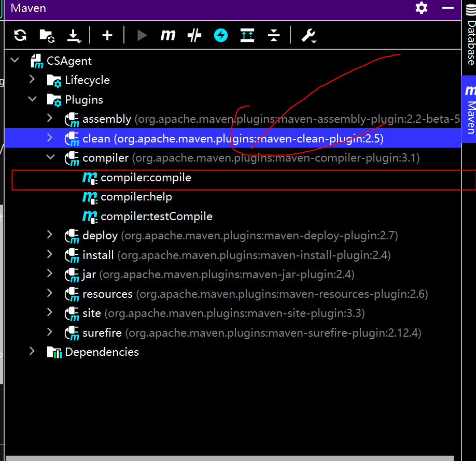476x461 pixels.
Task: Click the compiler plugin icon
Action: (72, 159)
